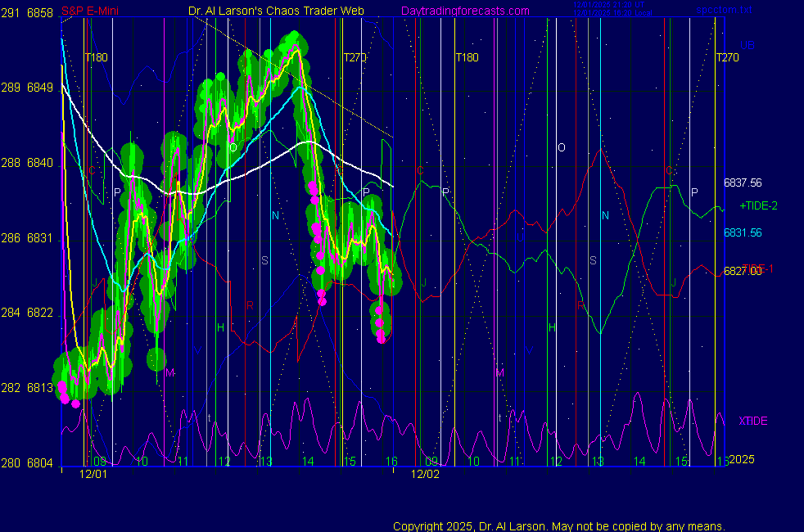The height and width of the screenshot is (532, 804).
Task: Click the cyan 6831.56 price readout
Action: click(x=743, y=232)
